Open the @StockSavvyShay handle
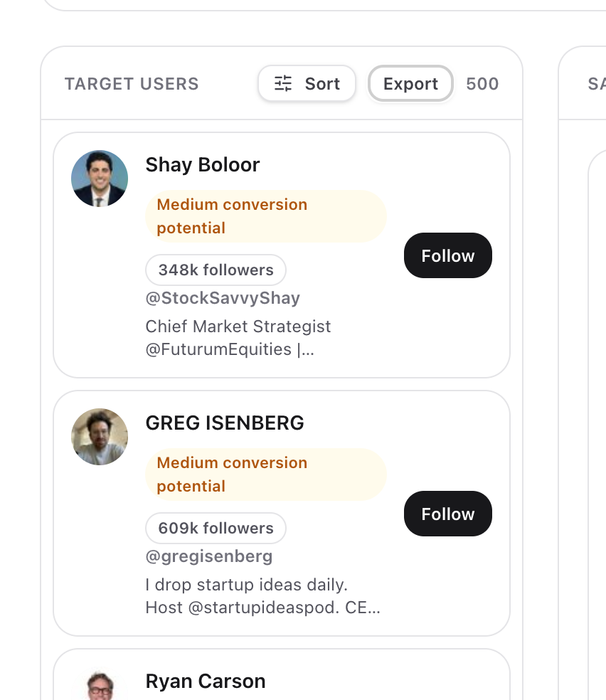Image resolution: width=606 pixels, height=700 pixels. [223, 298]
